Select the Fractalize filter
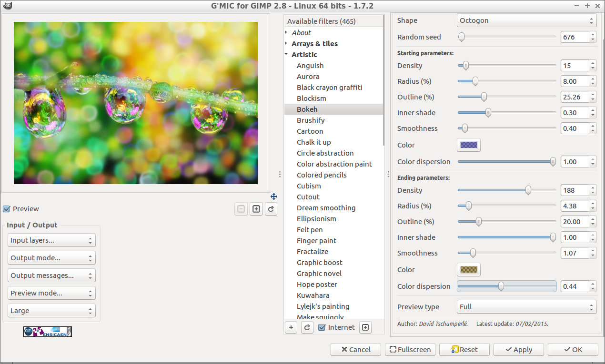The width and height of the screenshot is (605, 364). click(313, 252)
